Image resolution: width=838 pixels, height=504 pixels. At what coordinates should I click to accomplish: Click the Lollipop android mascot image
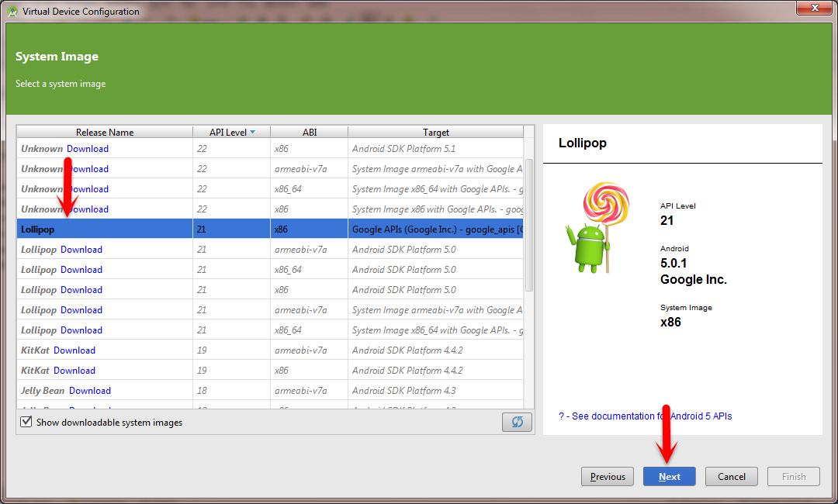click(597, 227)
